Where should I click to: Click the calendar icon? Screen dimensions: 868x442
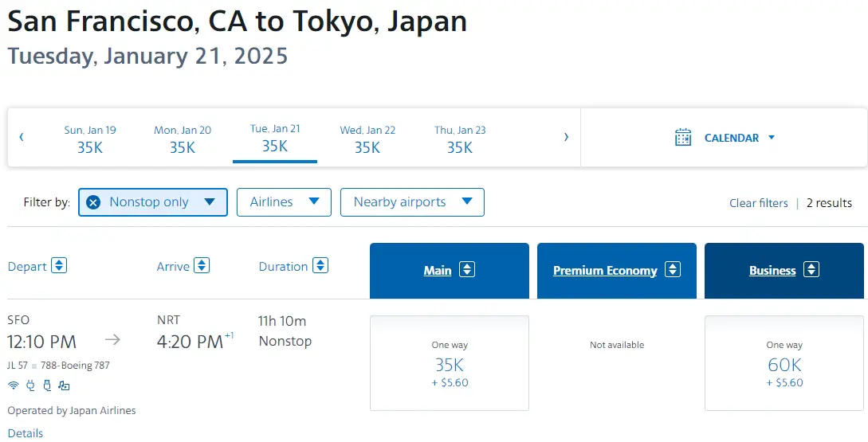pyautogui.click(x=683, y=138)
